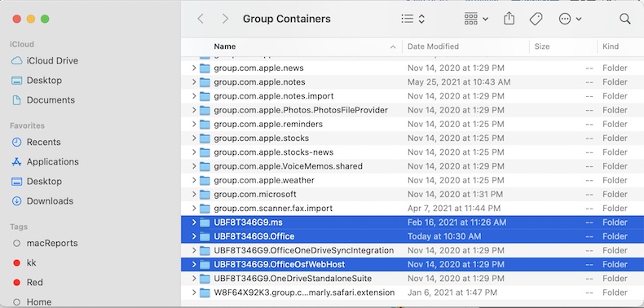Viewport: 644px width, 308px height.
Task: Expand the group.com.apple.reminders folder
Action: tap(194, 124)
